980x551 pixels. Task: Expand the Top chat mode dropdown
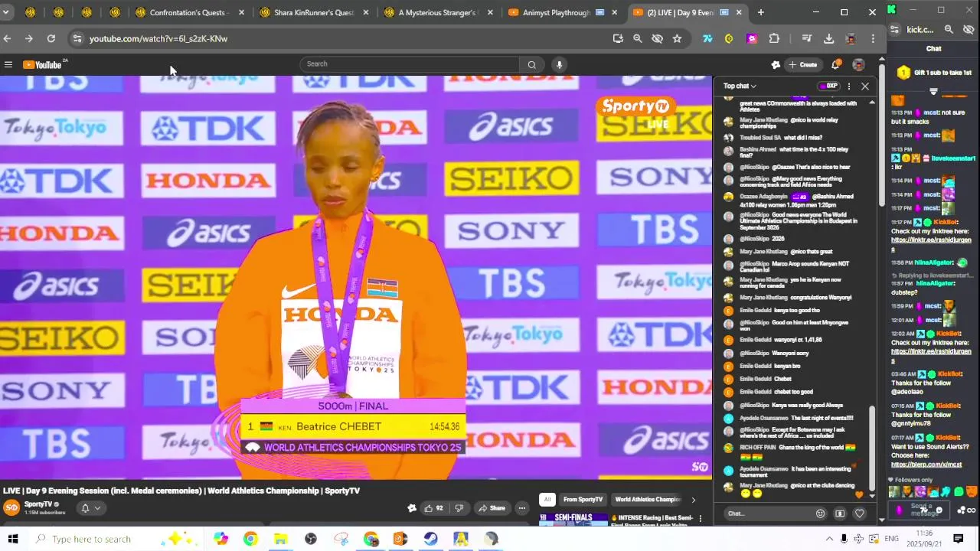[740, 86]
